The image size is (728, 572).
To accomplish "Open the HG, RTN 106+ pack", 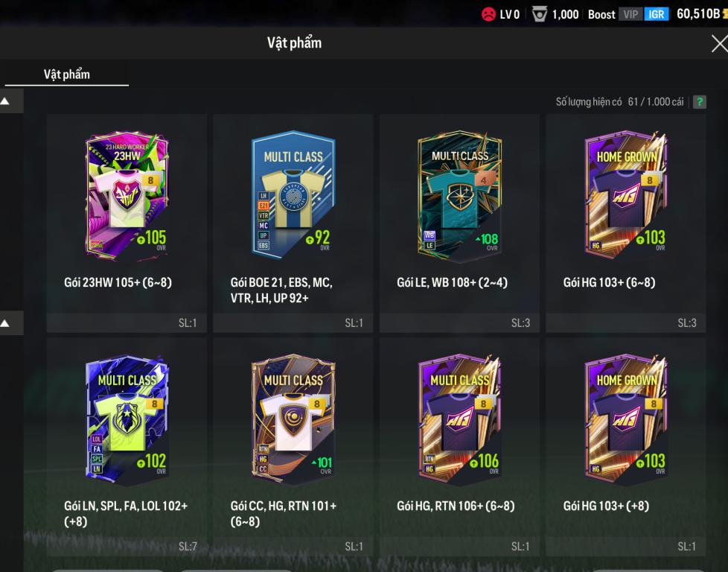I will click(x=459, y=447).
